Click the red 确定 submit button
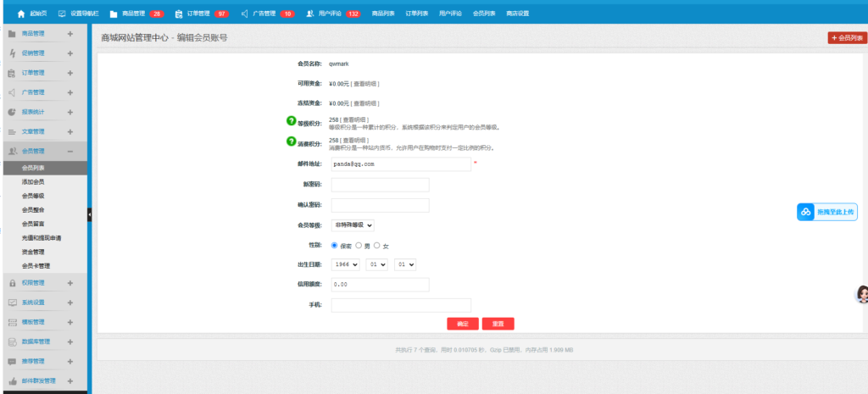 463,324
